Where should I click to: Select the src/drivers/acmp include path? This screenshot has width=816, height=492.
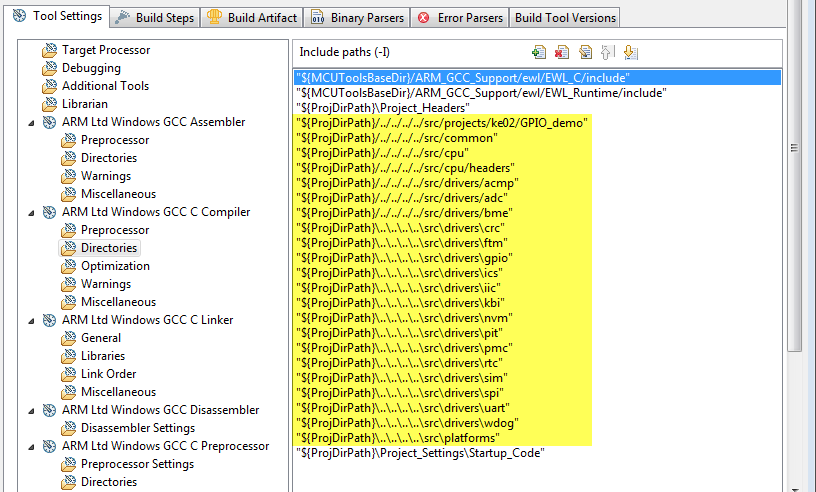tap(407, 183)
